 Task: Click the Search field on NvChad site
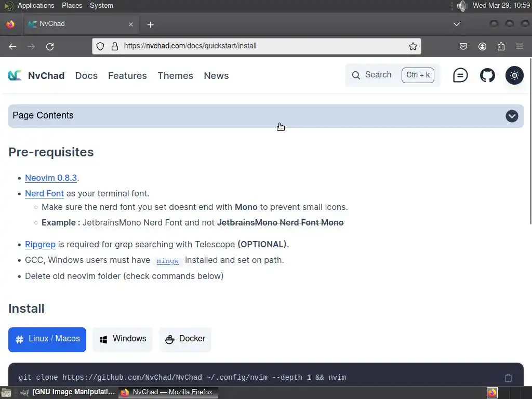[x=393, y=75]
